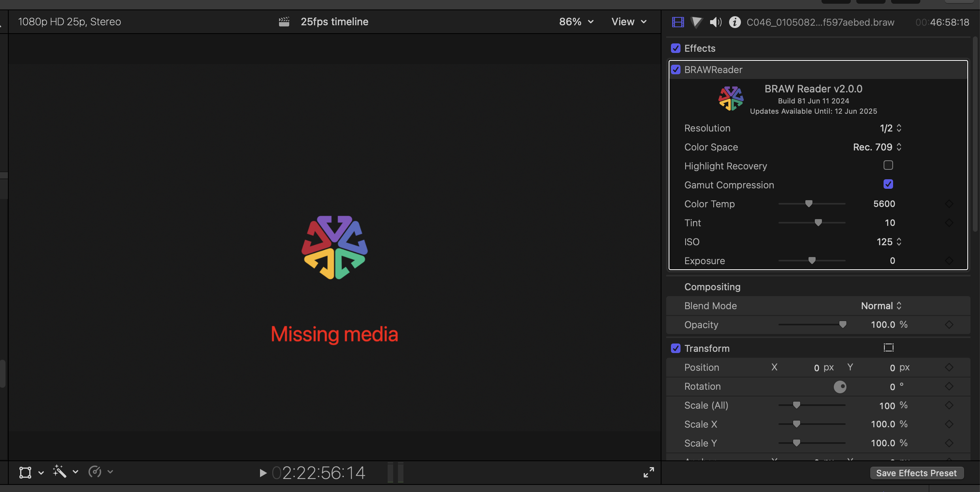Open the Color Space Rec. 709 dropdown
This screenshot has height=492, width=980.
[x=877, y=147]
